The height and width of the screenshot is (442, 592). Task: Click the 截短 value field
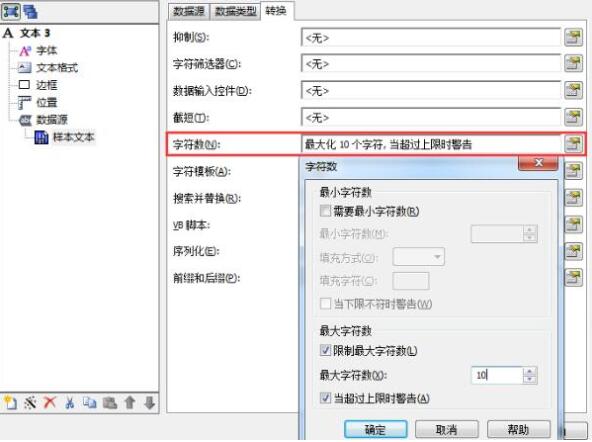(431, 117)
